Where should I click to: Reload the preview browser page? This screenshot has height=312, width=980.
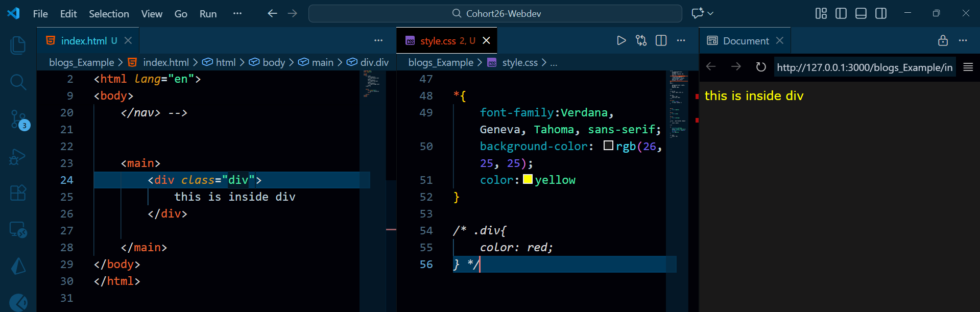pyautogui.click(x=761, y=67)
